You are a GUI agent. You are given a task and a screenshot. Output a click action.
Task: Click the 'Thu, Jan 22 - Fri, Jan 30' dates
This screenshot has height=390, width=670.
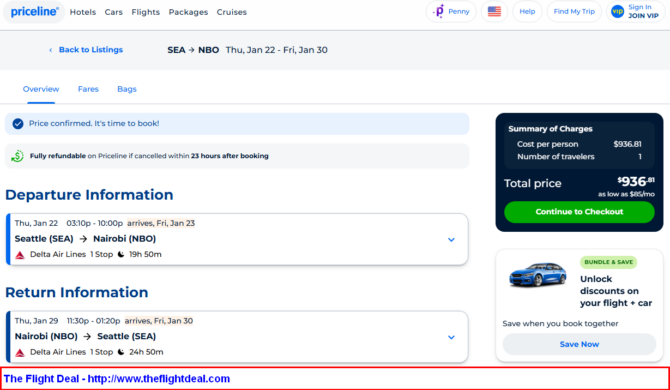(276, 50)
